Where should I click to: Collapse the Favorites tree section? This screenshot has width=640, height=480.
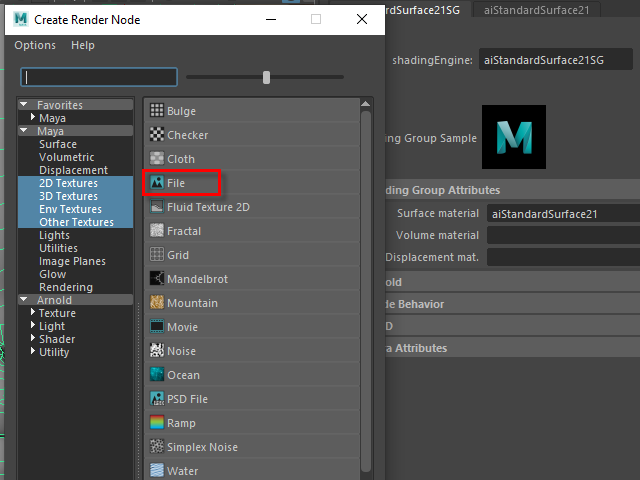[x=24, y=105]
